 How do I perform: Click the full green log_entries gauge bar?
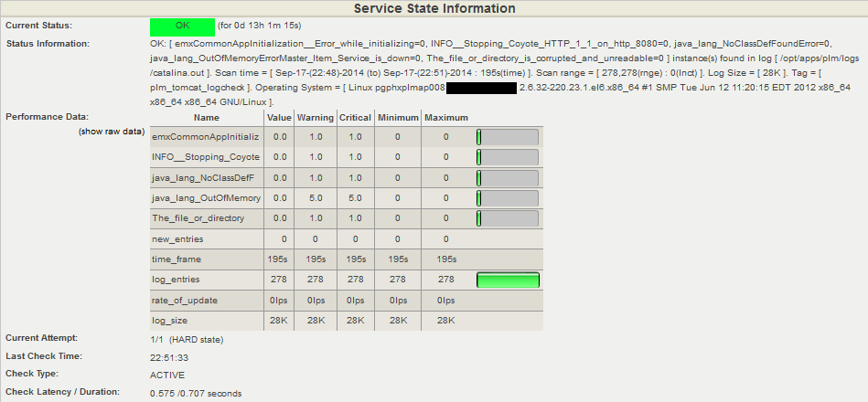click(x=508, y=280)
